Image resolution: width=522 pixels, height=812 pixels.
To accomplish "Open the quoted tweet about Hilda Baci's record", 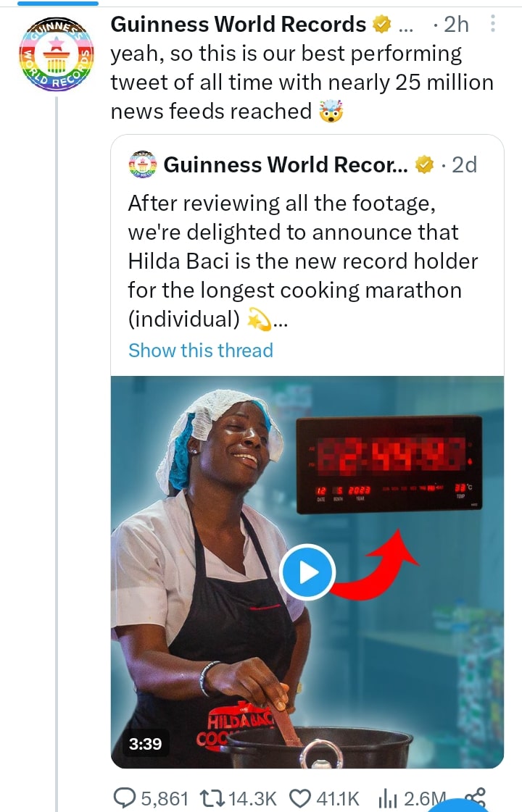I will (303, 261).
